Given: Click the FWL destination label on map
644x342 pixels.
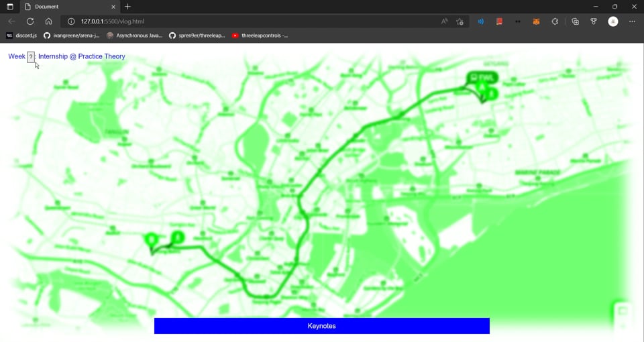Looking at the screenshot, I should pos(482,78).
